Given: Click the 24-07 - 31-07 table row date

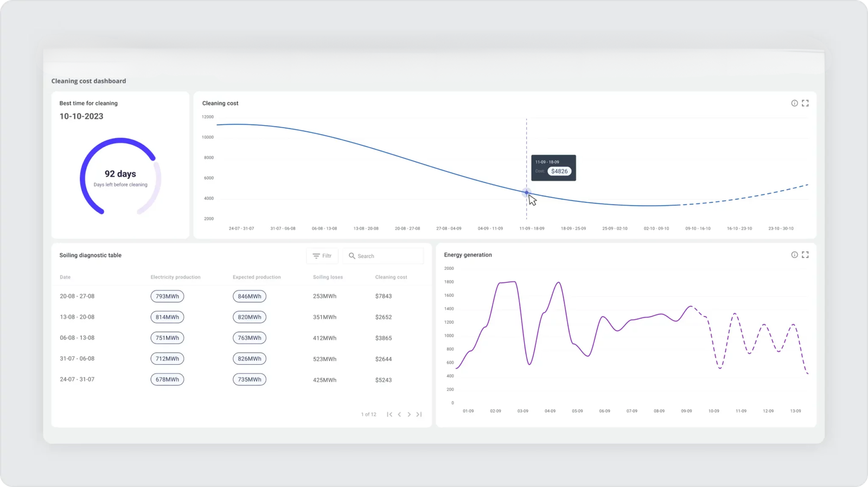Looking at the screenshot, I should pyautogui.click(x=77, y=380).
